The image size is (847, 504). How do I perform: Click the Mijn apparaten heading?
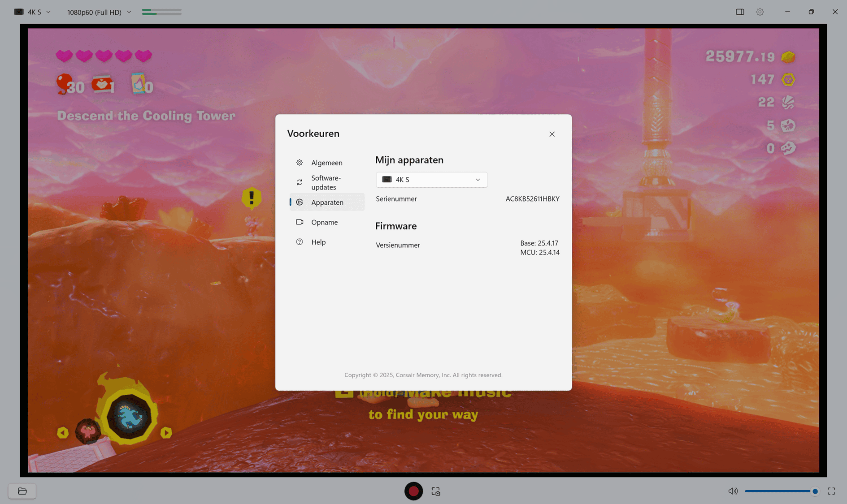[x=409, y=160]
